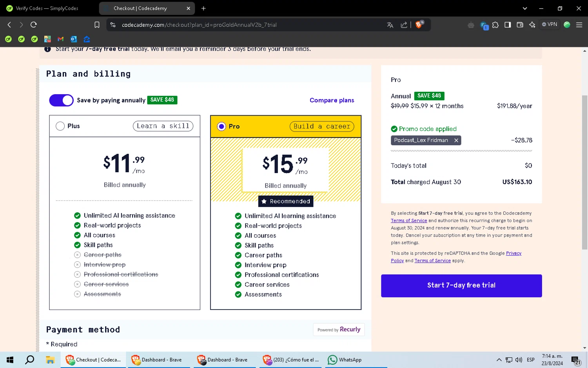588x368 pixels.
Task: Switch to Verify Codes — SimplyCodes tab
Action: [47, 8]
